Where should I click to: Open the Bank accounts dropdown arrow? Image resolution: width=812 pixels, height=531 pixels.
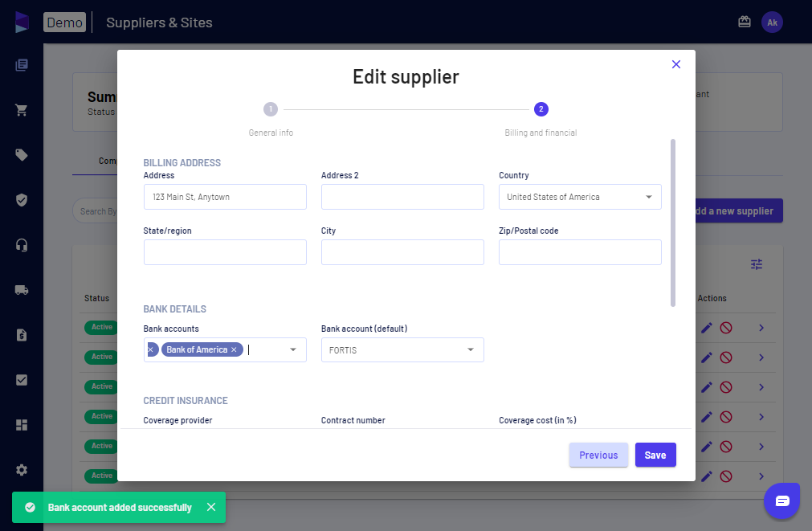pos(293,349)
